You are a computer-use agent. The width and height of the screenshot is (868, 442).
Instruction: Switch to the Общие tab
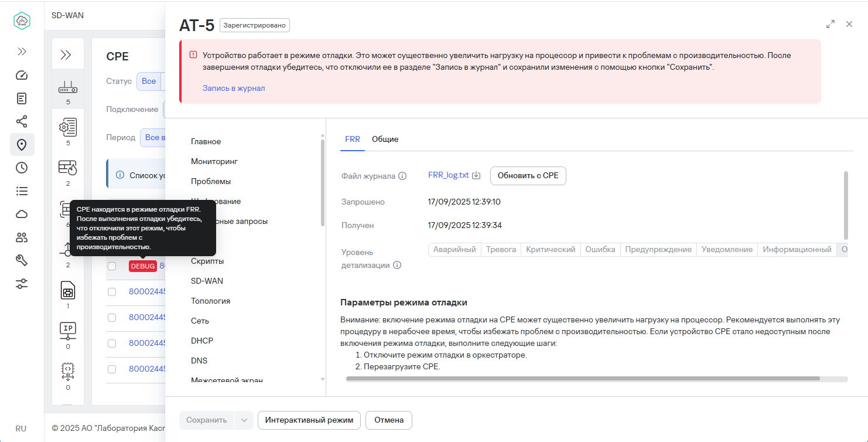click(385, 140)
